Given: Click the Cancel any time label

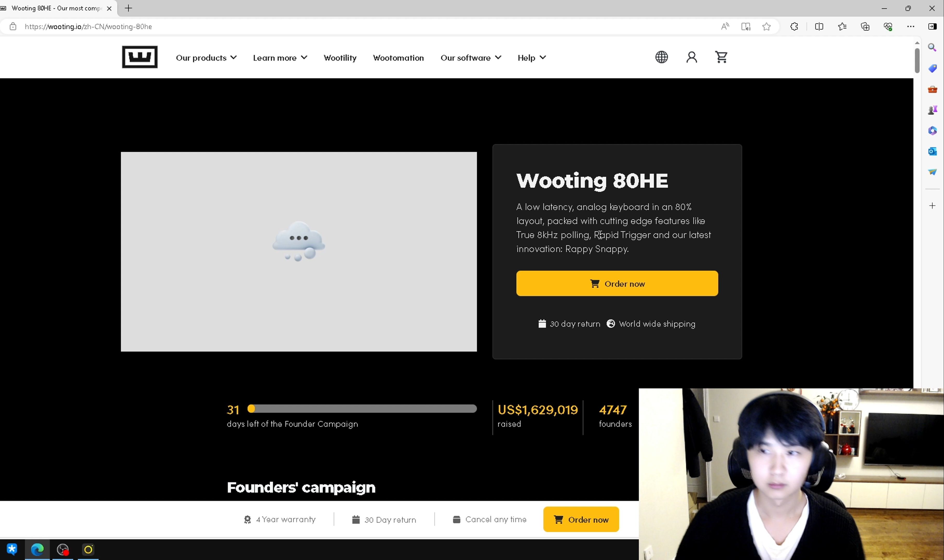Looking at the screenshot, I should [x=496, y=520].
